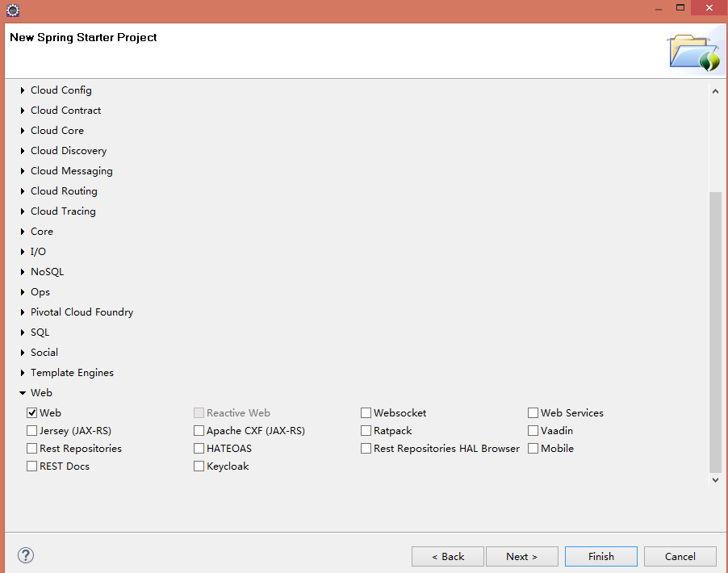This screenshot has height=573, width=728.
Task: Expand the Cloud Routing category
Action: point(23,191)
